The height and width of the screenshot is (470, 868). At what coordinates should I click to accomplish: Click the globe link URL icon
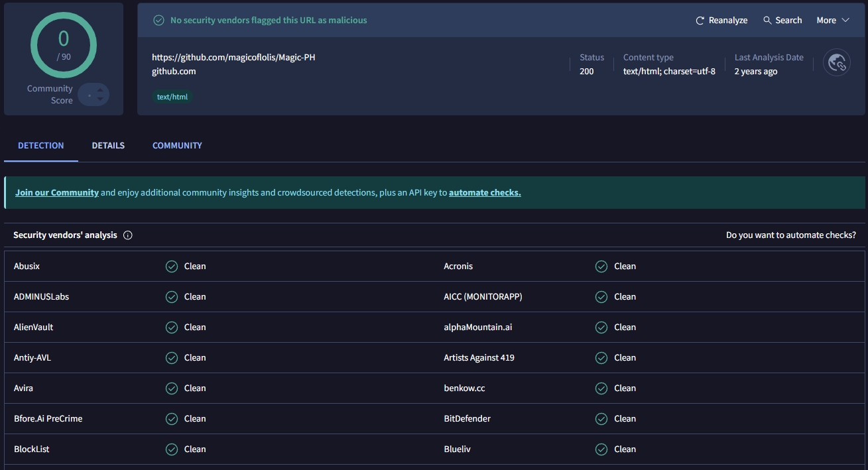(836, 63)
